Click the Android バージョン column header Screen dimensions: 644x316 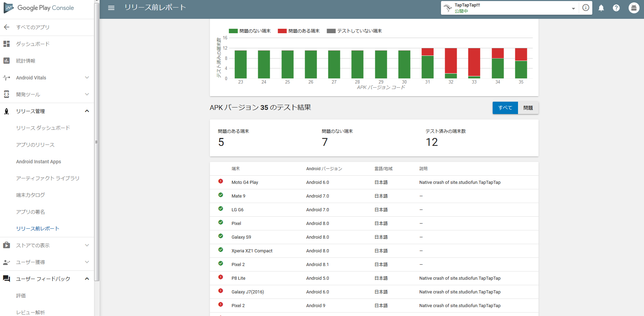[324, 169]
